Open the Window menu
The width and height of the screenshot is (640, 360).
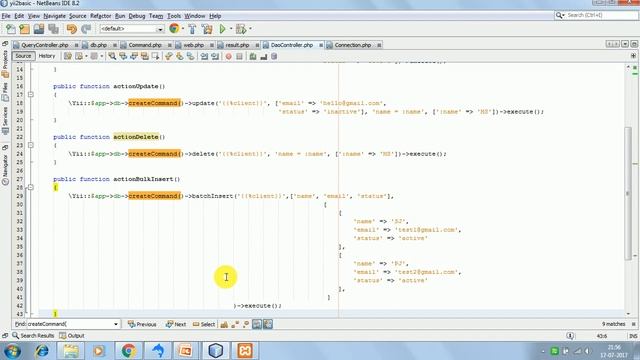[195, 16]
